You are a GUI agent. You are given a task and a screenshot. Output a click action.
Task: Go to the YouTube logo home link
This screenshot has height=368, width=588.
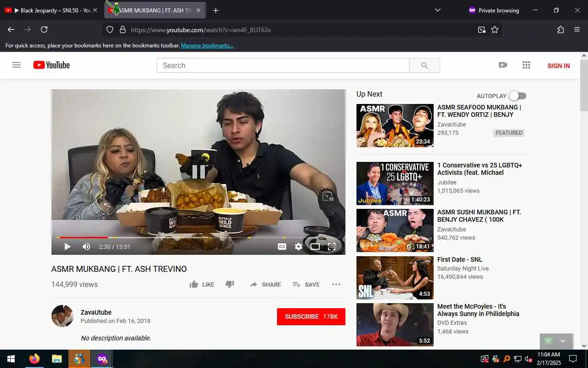pyautogui.click(x=51, y=65)
